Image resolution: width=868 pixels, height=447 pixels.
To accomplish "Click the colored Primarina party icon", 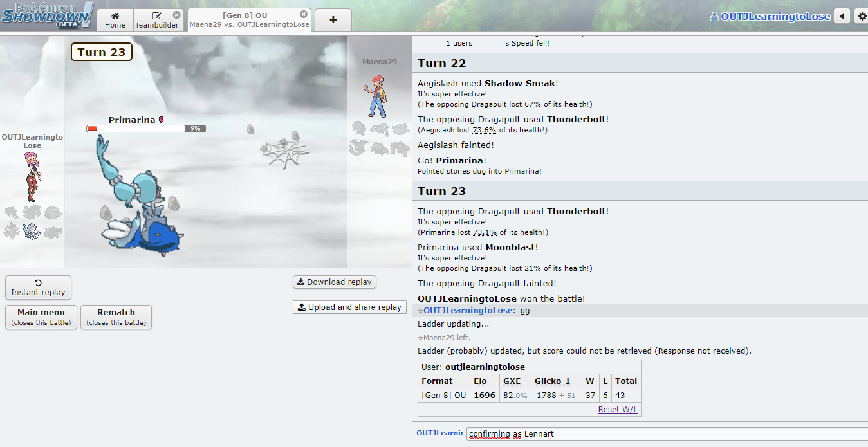I will click(32, 230).
